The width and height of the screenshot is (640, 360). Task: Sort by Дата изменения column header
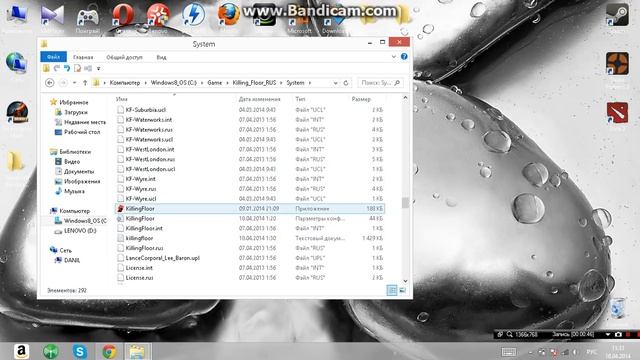[260, 99]
